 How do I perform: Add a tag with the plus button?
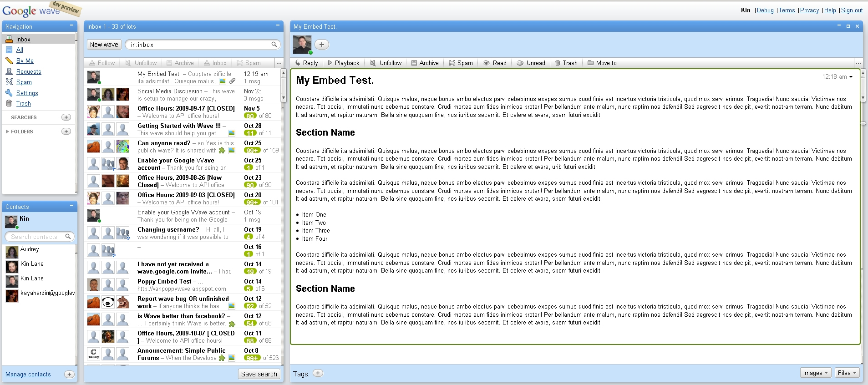point(318,373)
